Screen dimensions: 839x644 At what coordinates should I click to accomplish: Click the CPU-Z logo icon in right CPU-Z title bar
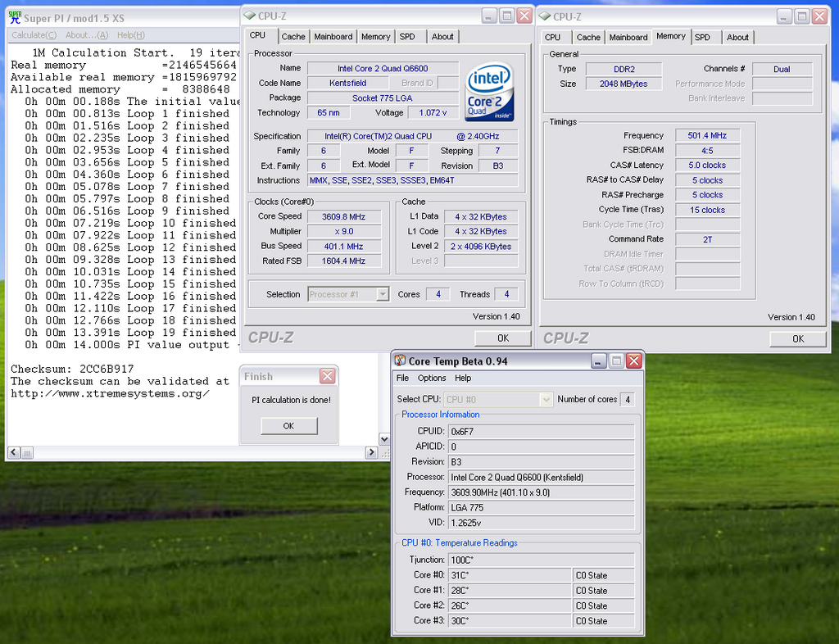545,16
